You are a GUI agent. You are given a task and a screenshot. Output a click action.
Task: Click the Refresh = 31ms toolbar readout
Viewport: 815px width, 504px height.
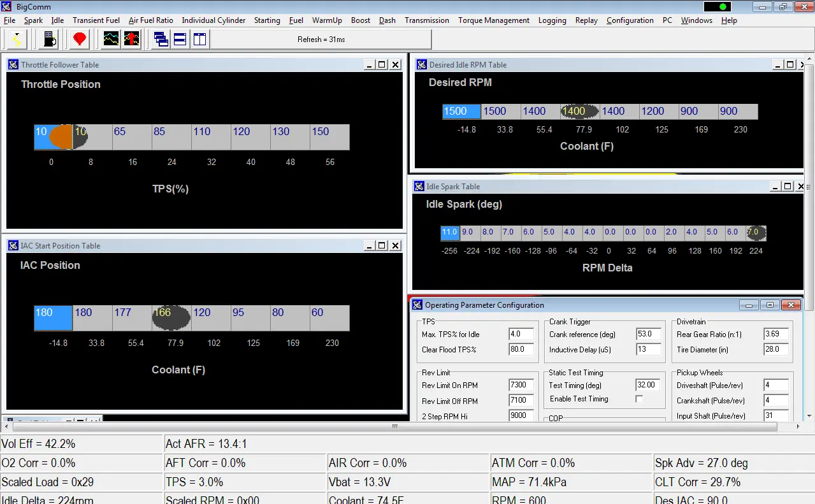point(321,40)
